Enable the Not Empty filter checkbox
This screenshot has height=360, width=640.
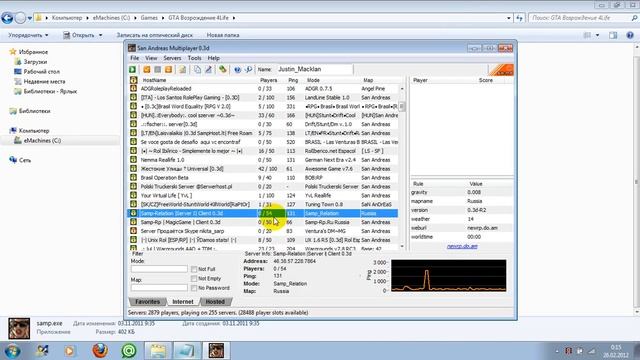pos(194,278)
